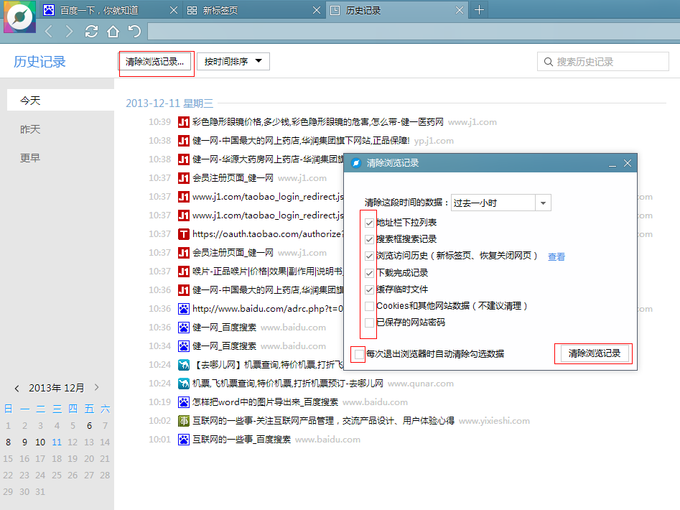Click the forward navigation arrow icon
680x510 pixels.
pyautogui.click(x=69, y=31)
